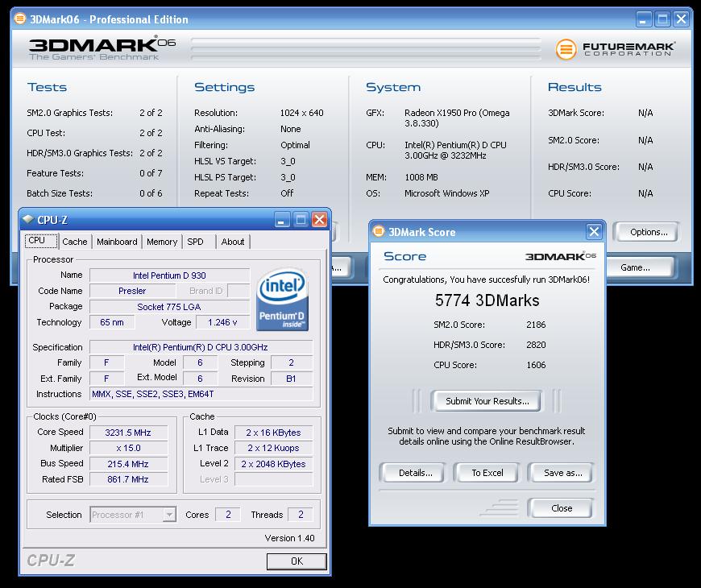Click the SM2.0 Score value "2186"
The width and height of the screenshot is (701, 588).
coord(536,325)
